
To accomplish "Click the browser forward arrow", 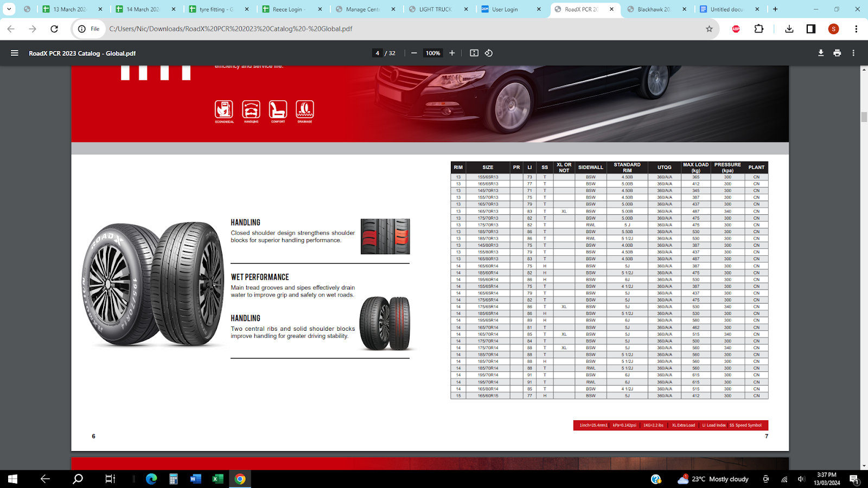I will coord(33,29).
